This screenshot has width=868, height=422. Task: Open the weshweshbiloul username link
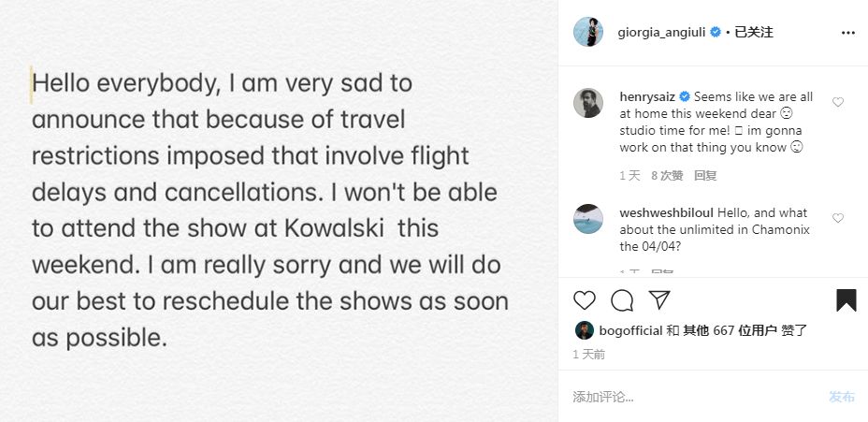(x=667, y=212)
